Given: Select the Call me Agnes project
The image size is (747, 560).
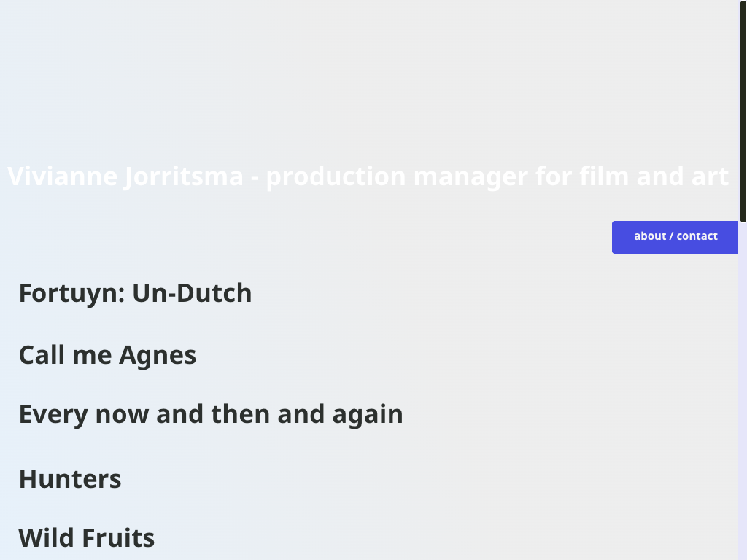Looking at the screenshot, I should click(107, 356).
